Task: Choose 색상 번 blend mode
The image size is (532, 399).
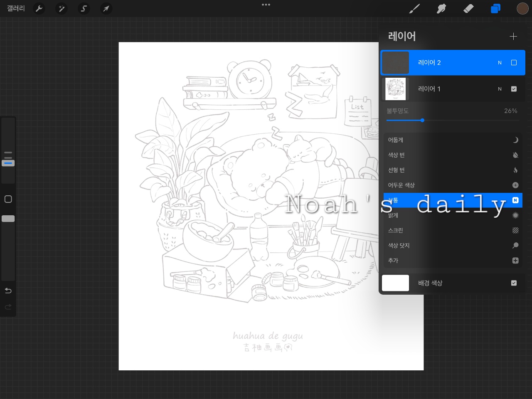Action: point(453,155)
